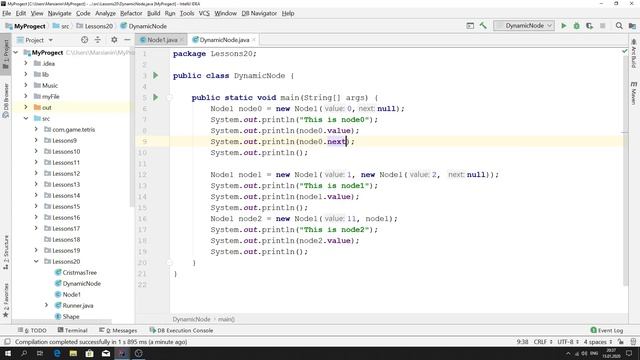Click the Project Structure icon in the toolbar
Image resolution: width=640 pixels, height=360 pixels.
632,26
